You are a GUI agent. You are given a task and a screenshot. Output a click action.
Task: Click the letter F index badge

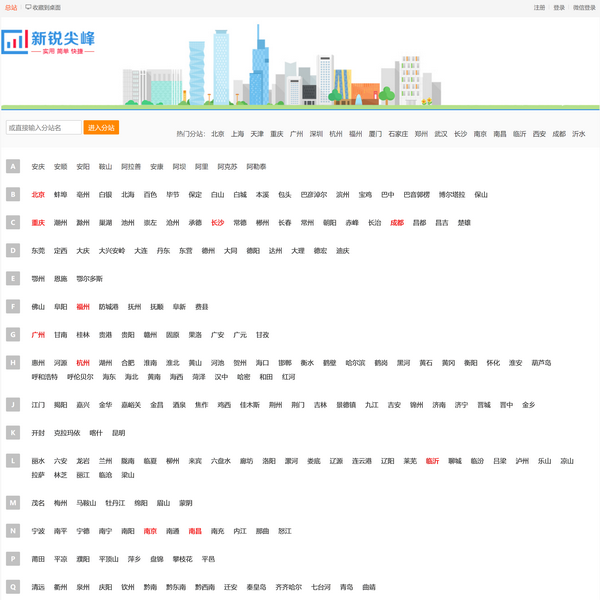(12, 307)
